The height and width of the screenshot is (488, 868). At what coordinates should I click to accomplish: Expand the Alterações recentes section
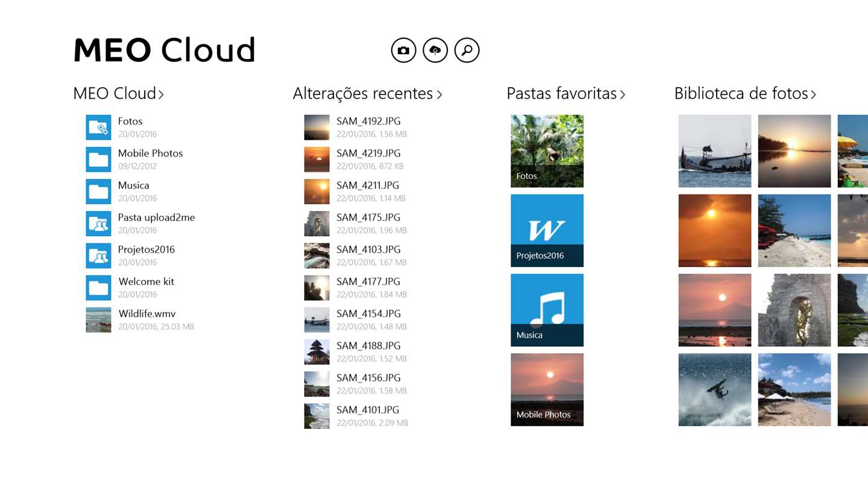[x=367, y=94]
